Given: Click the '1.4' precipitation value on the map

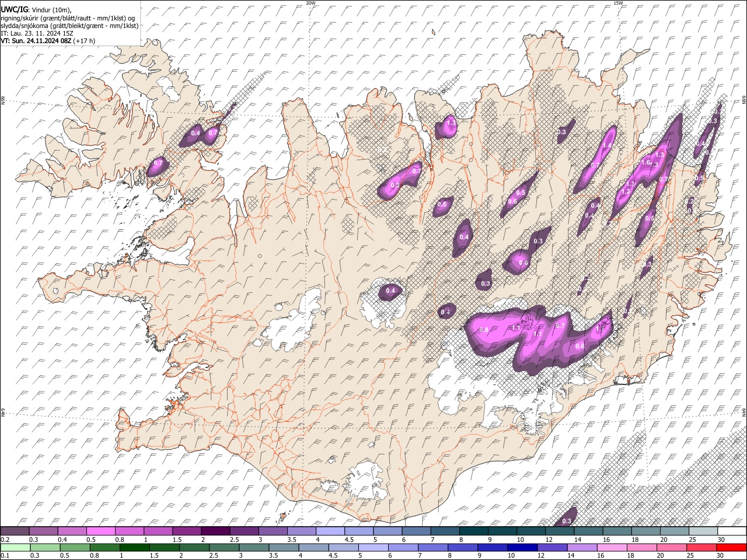Looking at the screenshot, I should [607, 146].
